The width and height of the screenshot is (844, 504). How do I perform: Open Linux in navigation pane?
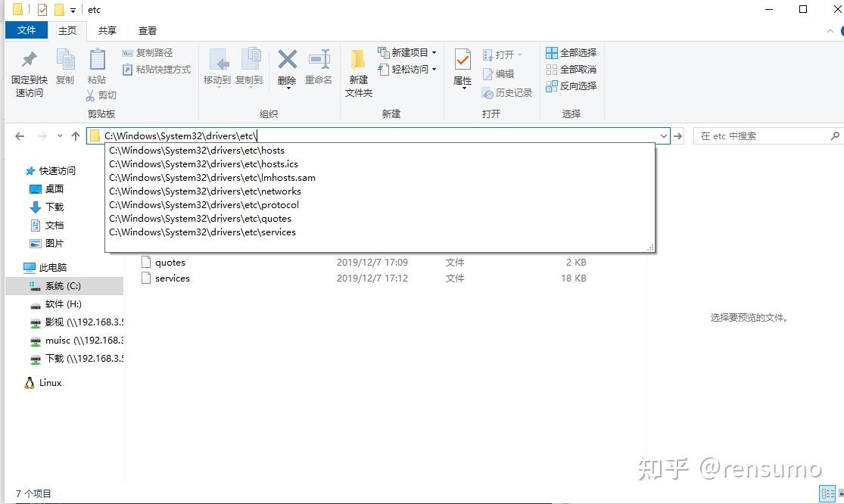[44, 383]
